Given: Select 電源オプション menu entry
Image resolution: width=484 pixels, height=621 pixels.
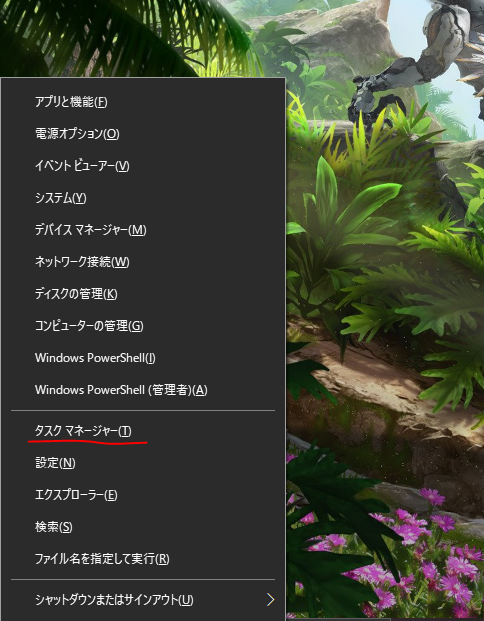Looking at the screenshot, I should (143, 134).
